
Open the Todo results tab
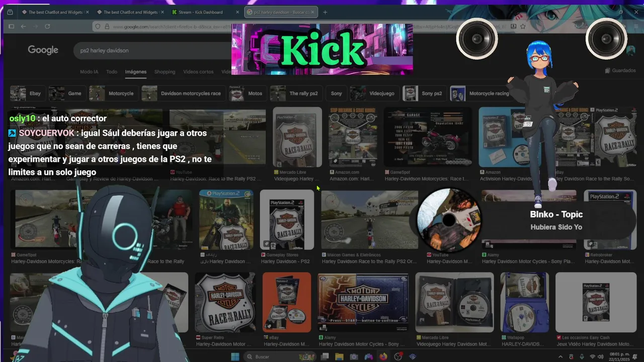coord(112,72)
